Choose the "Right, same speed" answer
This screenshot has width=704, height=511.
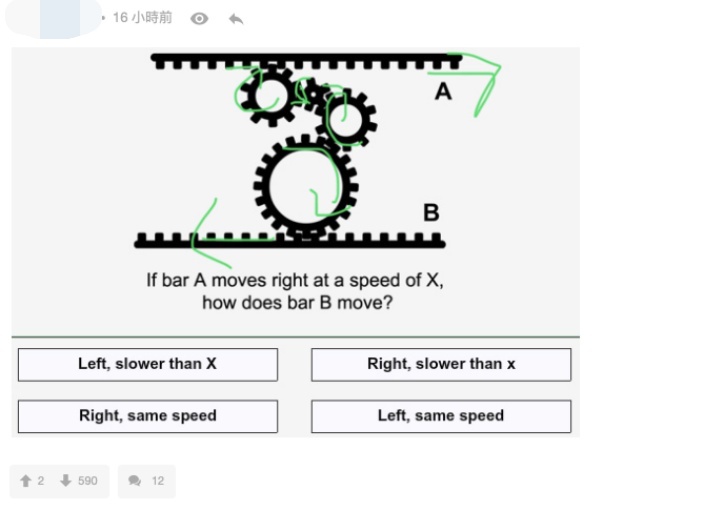click(x=148, y=416)
